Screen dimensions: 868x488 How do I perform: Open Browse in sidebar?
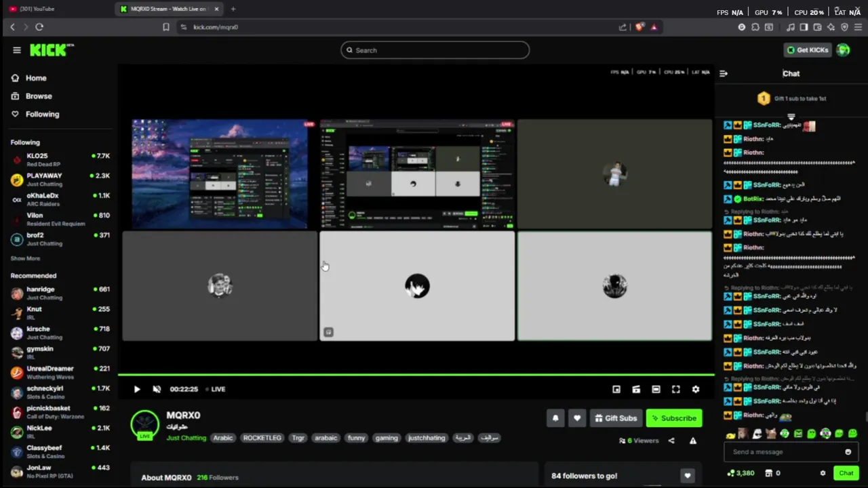32,96
